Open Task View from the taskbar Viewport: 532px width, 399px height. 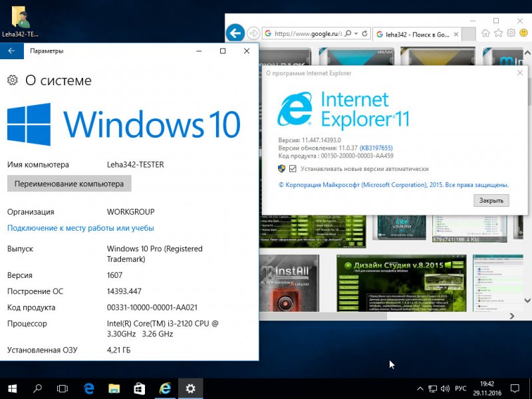coord(63,388)
